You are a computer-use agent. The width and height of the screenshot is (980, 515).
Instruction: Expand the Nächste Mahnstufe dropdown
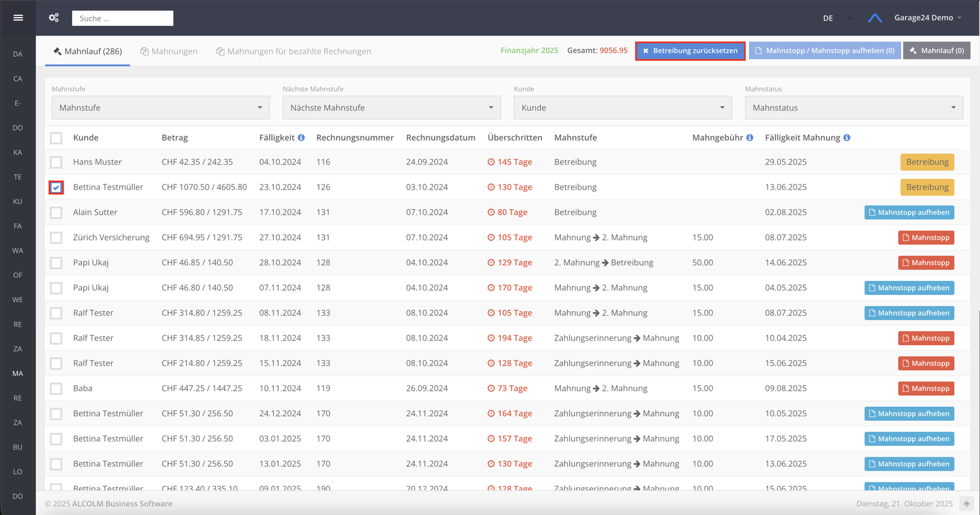[x=392, y=108]
